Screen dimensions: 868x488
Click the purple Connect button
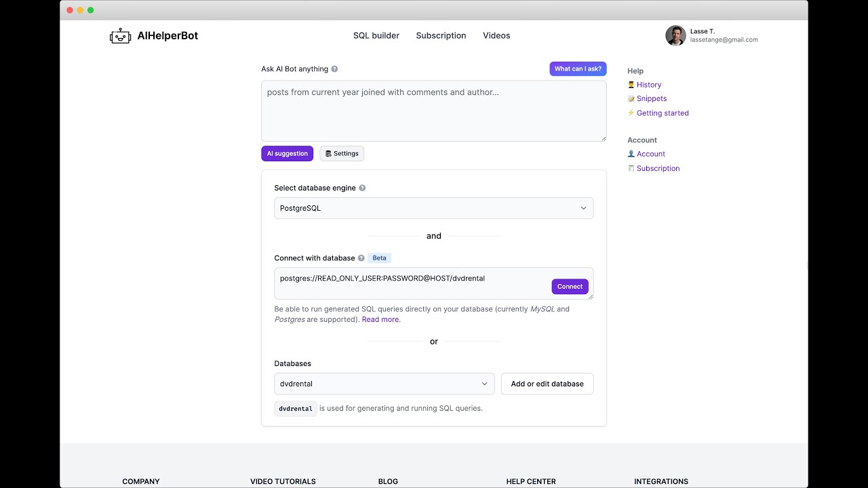(570, 287)
